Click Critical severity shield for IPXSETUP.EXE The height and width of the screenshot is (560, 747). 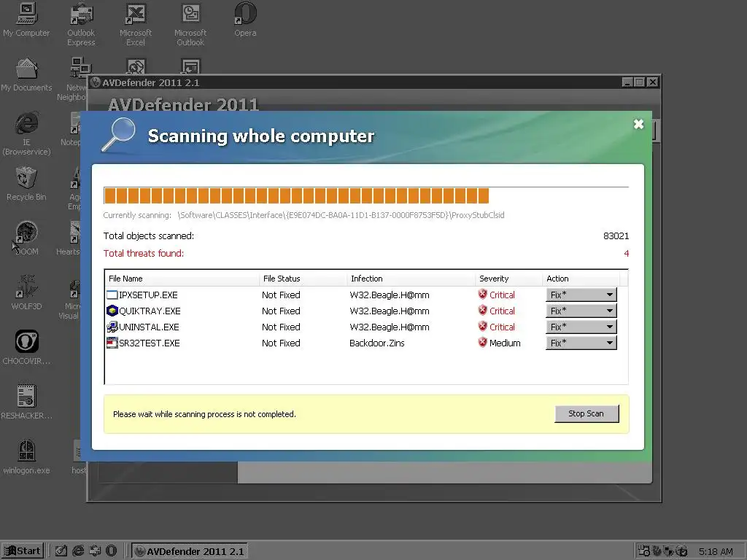tap(483, 295)
